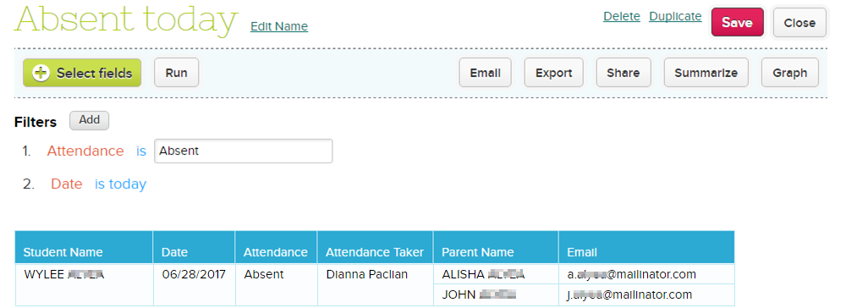The width and height of the screenshot is (868, 308).
Task: Change the 'is today' date condition
Action: click(x=121, y=184)
